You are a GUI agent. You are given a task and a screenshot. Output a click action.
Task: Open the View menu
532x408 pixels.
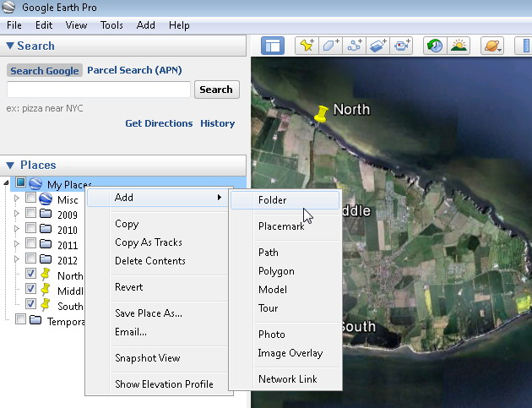click(76, 25)
